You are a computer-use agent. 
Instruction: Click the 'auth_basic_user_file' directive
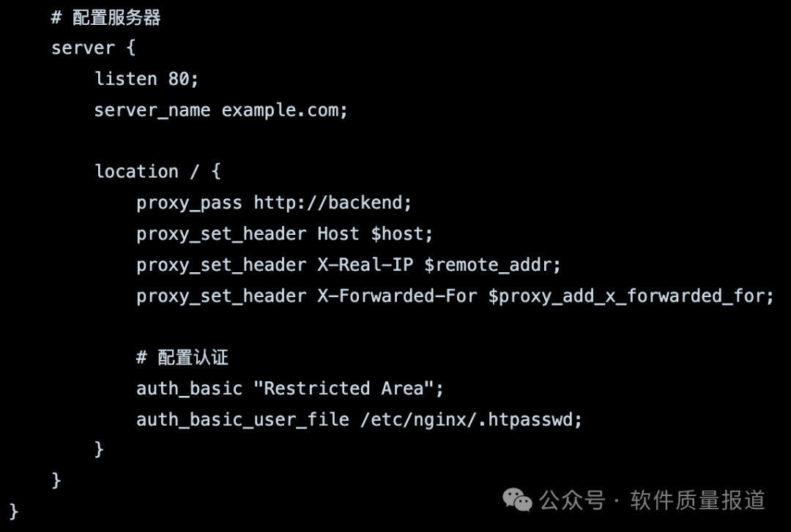coord(242,420)
